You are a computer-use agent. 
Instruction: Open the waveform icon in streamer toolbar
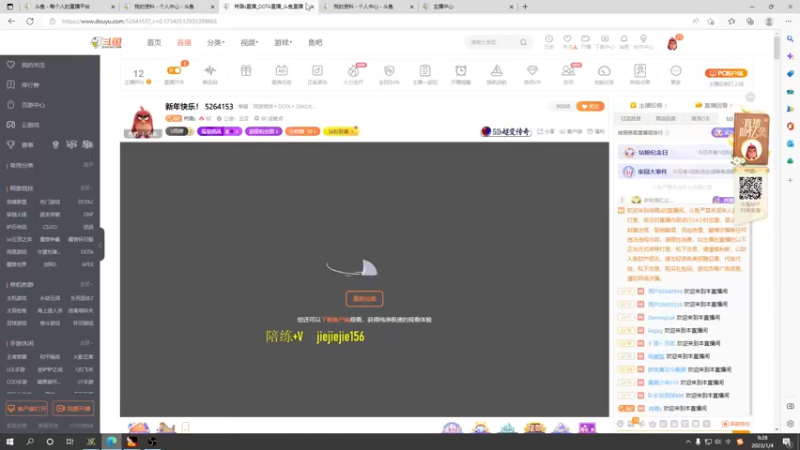[210, 70]
